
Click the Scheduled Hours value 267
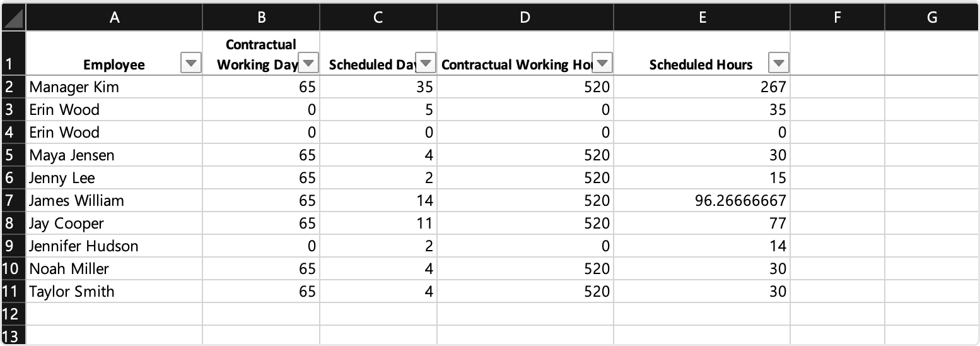(702, 87)
